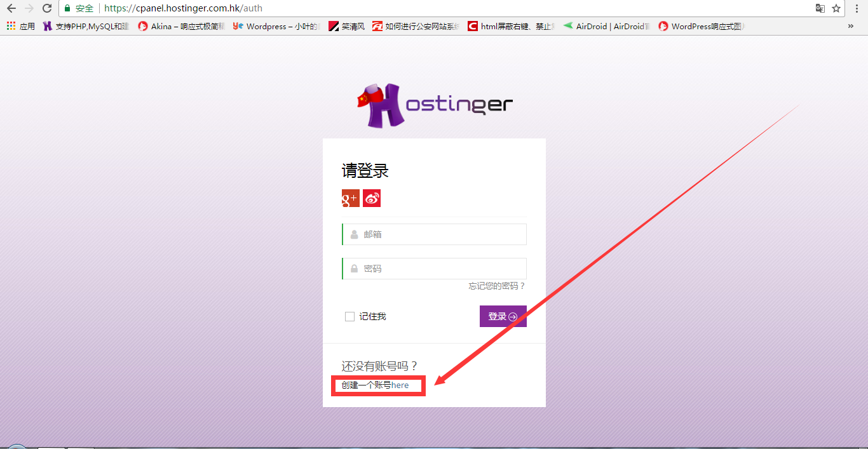Click the 密码 password field
The width and height of the screenshot is (868, 449).
pos(434,268)
